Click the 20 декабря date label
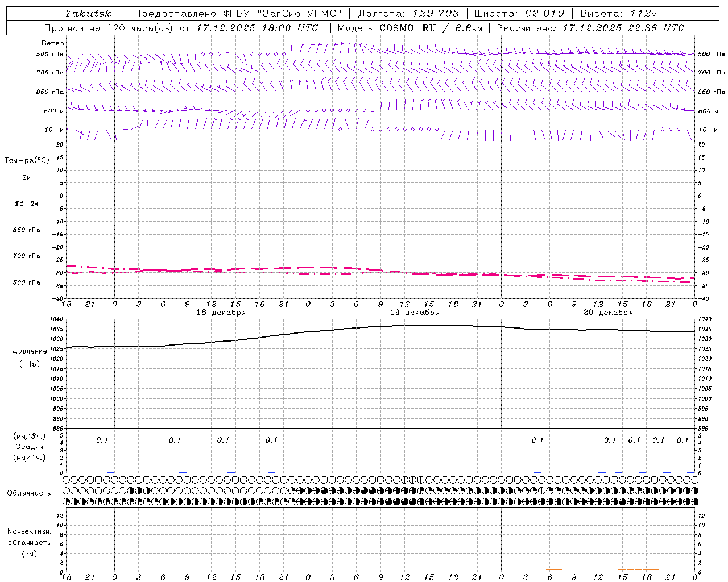This screenshot has height=582, width=728. [608, 313]
